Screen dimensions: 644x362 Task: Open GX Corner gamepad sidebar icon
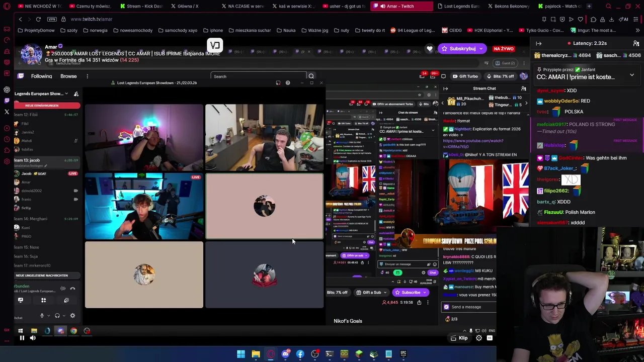pyautogui.click(x=7, y=28)
